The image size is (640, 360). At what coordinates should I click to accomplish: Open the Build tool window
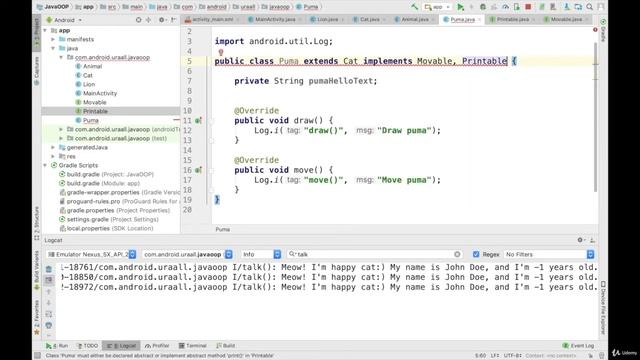coord(226,346)
